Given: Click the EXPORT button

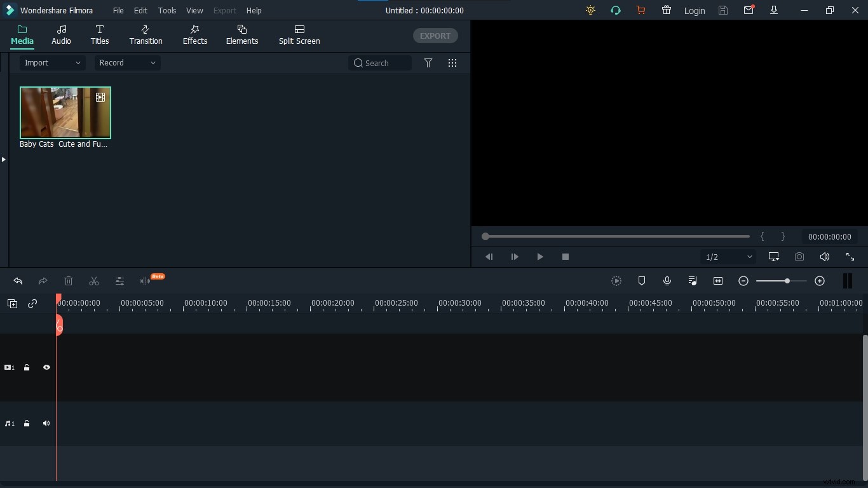Looking at the screenshot, I should [x=435, y=36].
